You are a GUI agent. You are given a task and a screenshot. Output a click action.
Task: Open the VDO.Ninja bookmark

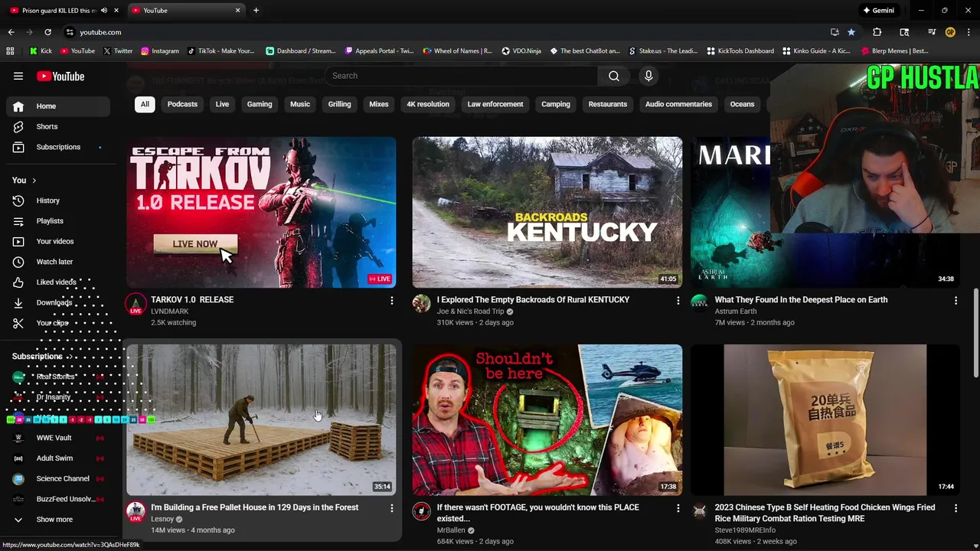pos(521,51)
